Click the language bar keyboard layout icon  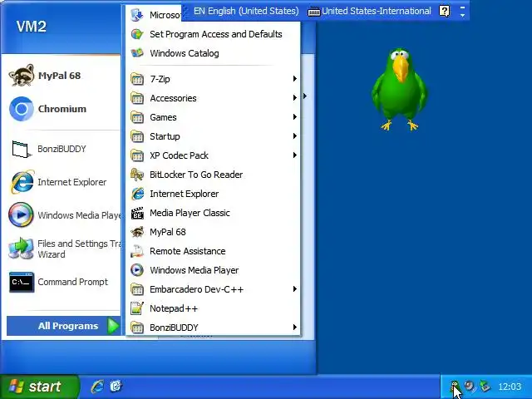(314, 12)
